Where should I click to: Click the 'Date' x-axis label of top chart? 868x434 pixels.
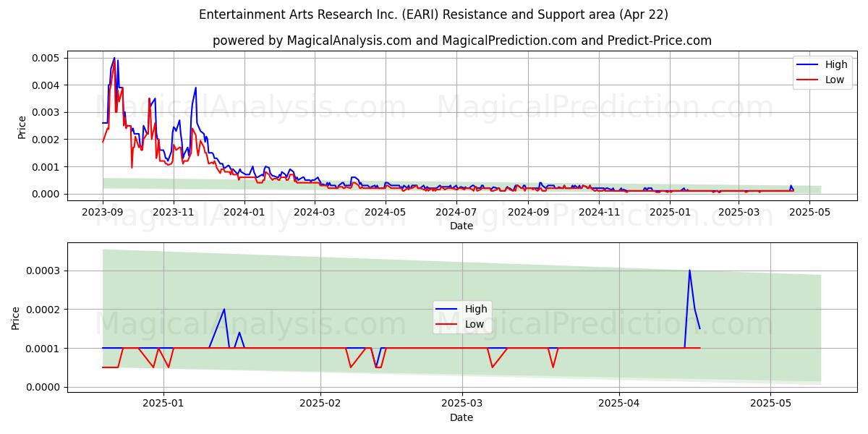click(461, 226)
